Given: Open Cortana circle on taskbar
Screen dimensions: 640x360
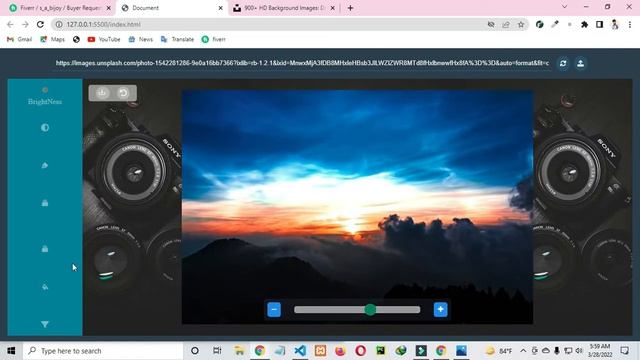Looking at the screenshot, I should [195, 351].
